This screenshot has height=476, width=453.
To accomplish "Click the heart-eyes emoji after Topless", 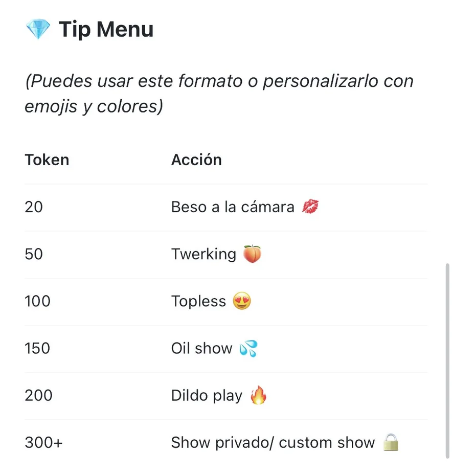I will [x=242, y=301].
